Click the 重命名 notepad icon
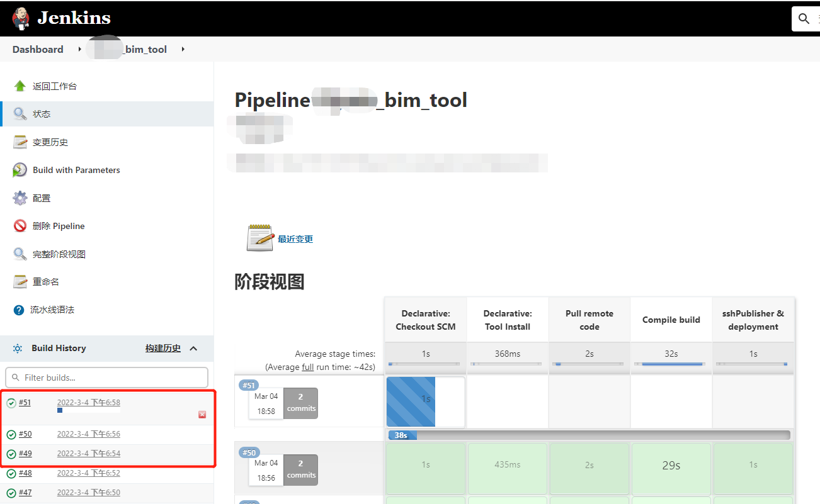Screen dimensions: 820x504 pyautogui.click(x=20, y=282)
